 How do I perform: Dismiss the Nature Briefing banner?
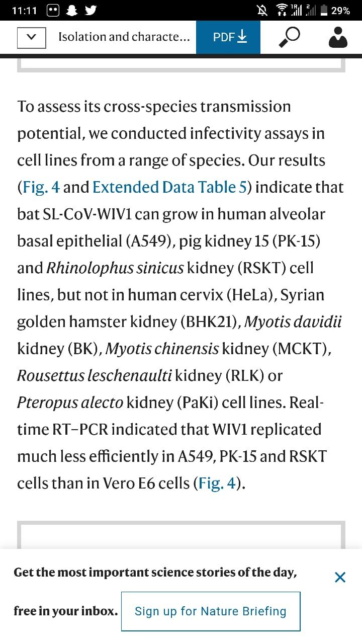(x=340, y=577)
